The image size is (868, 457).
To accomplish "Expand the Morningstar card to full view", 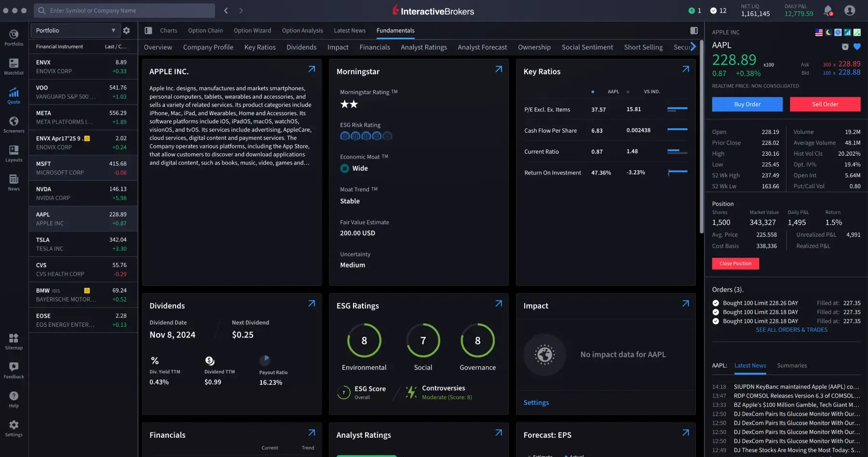I will pyautogui.click(x=498, y=69).
